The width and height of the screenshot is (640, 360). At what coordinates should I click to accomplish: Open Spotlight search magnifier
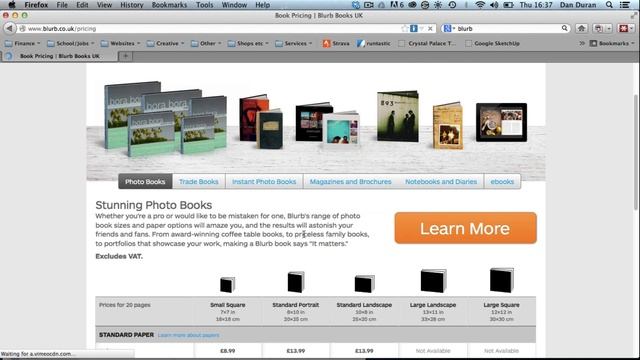[609, 5]
